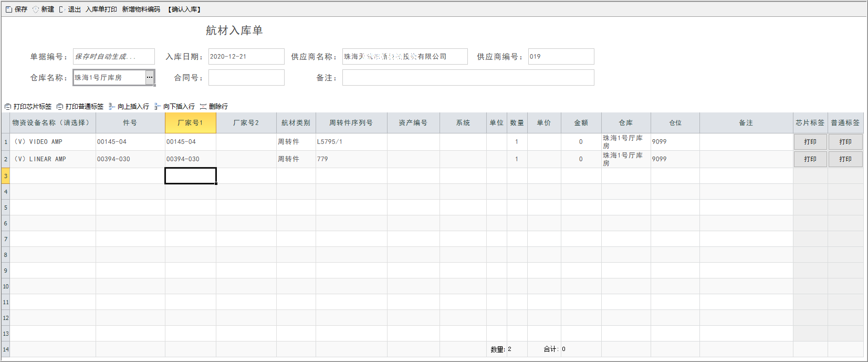868x362 pixels.
Task: Click the 删除行 delete row icon
Action: coord(203,107)
